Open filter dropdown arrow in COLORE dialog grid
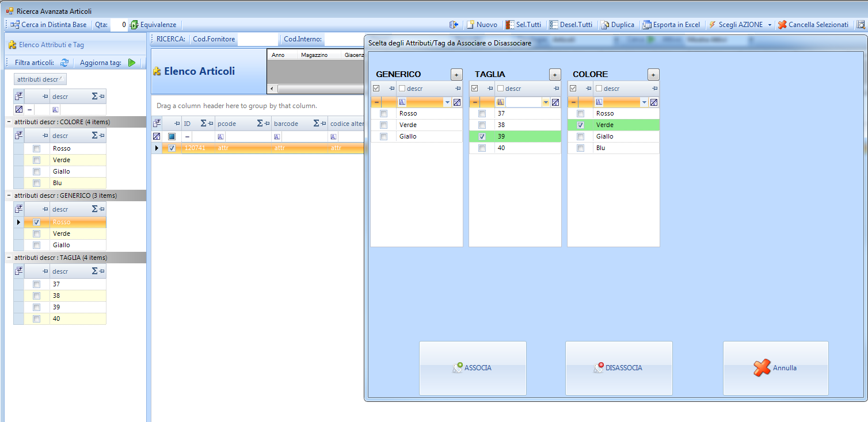Image resolution: width=868 pixels, height=422 pixels. (x=644, y=102)
